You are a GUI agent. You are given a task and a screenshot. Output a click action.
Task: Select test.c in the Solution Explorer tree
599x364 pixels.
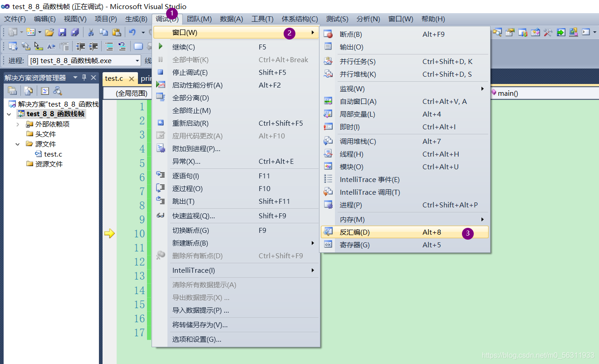point(53,154)
